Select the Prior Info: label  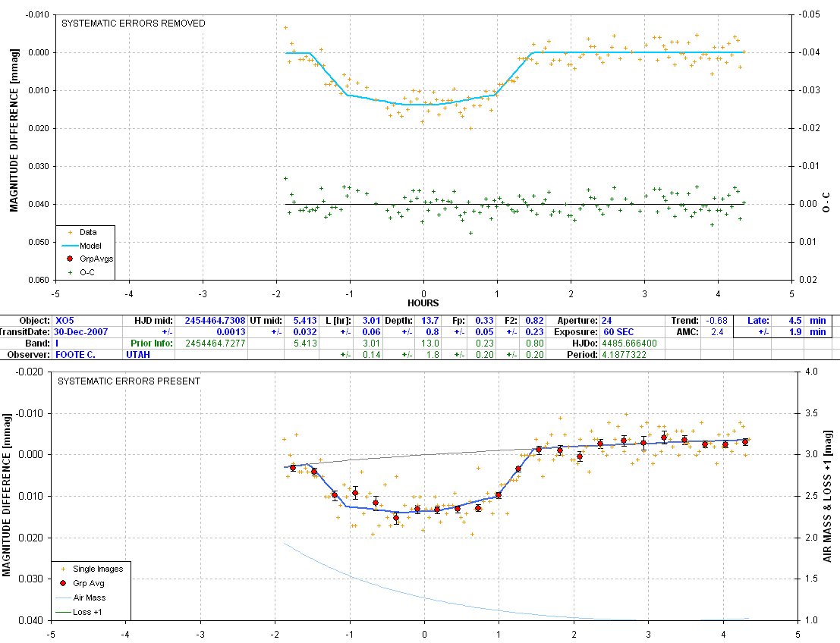[x=152, y=343]
